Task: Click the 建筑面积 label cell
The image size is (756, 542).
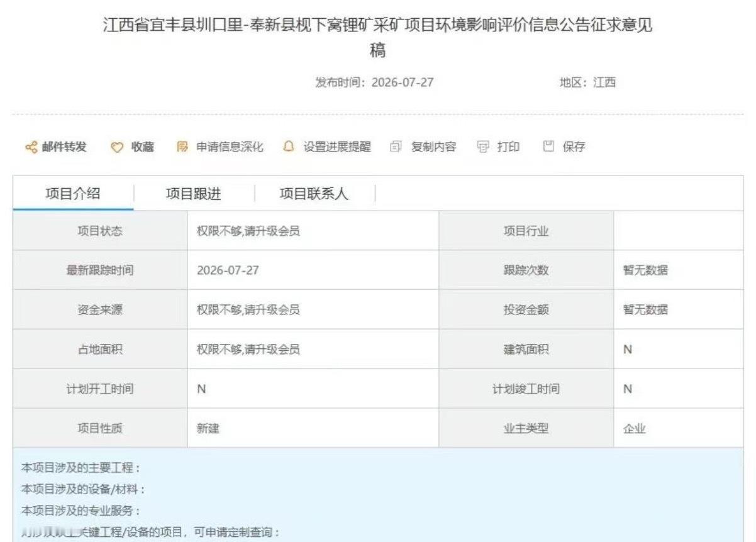Action: (x=526, y=349)
